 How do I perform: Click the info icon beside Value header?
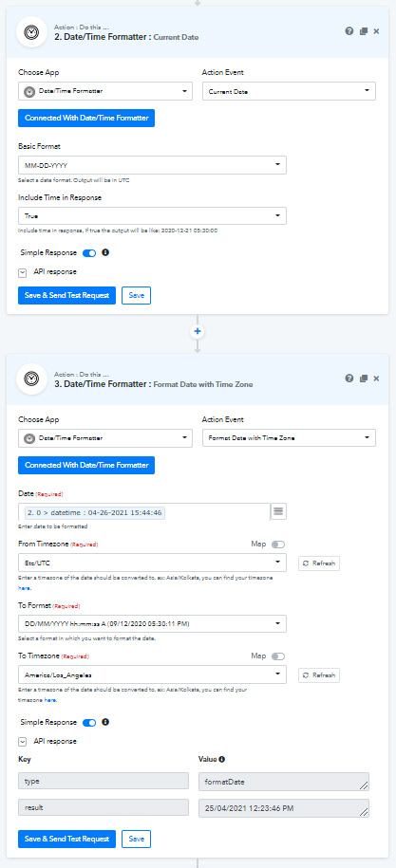click(x=221, y=760)
